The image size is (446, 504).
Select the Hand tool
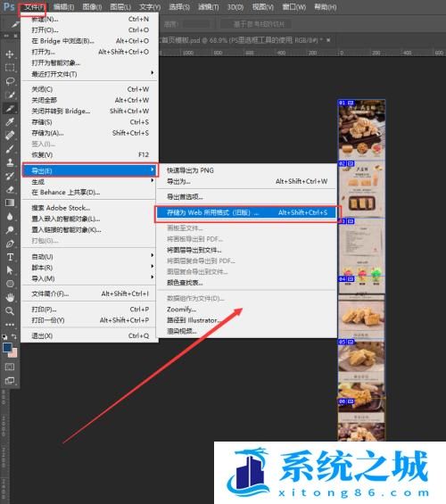point(10,298)
